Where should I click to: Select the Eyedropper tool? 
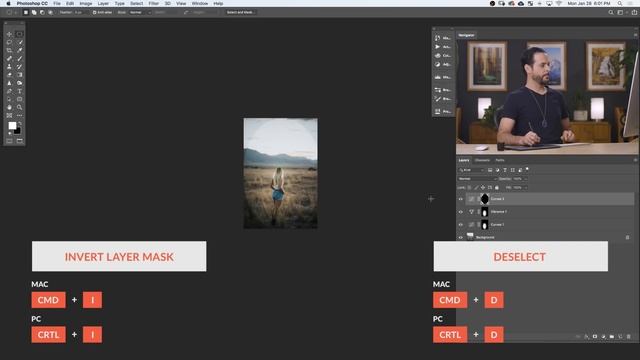[19, 51]
